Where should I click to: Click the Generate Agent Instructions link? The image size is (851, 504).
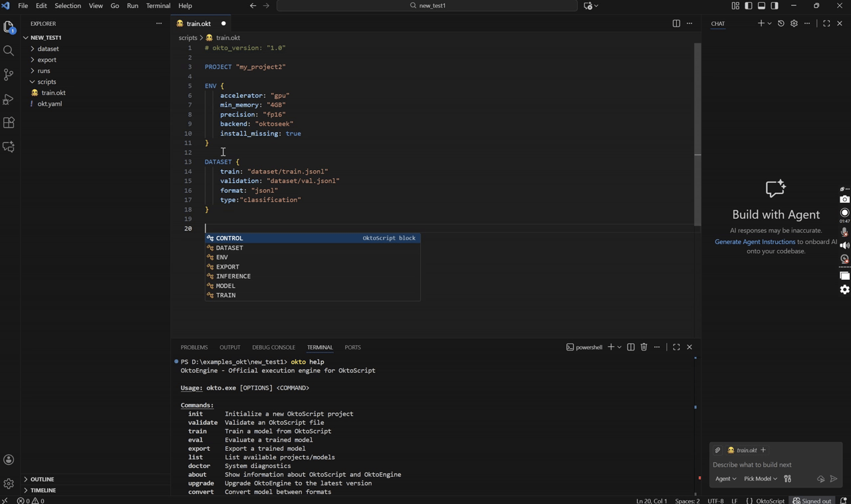(754, 241)
